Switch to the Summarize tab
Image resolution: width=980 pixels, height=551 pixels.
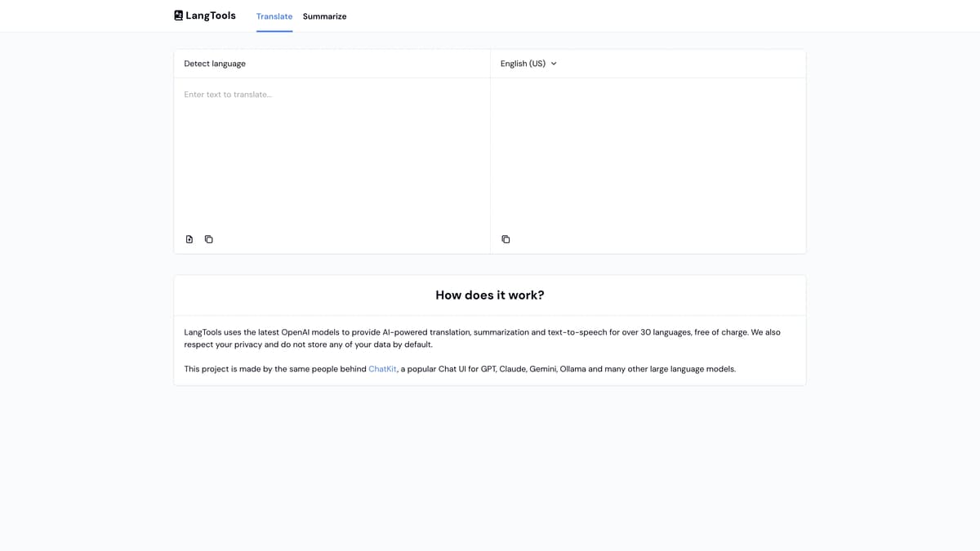pos(324,16)
